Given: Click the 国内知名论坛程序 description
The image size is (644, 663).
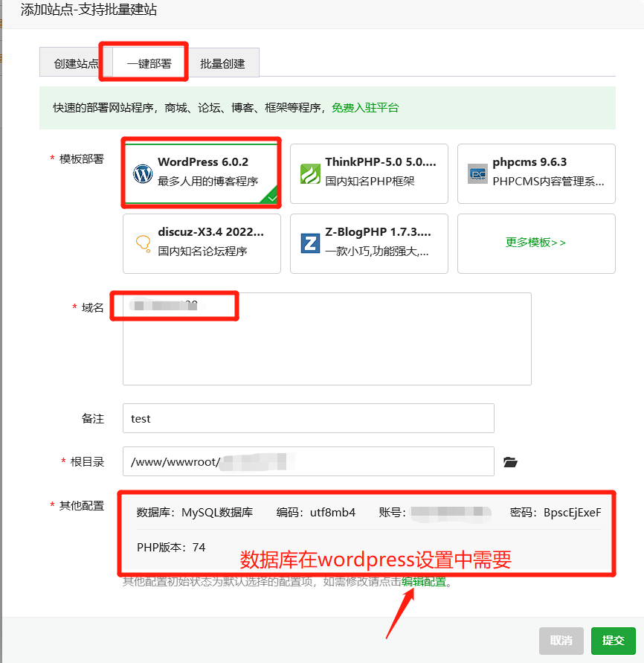Looking at the screenshot, I should (x=202, y=252).
